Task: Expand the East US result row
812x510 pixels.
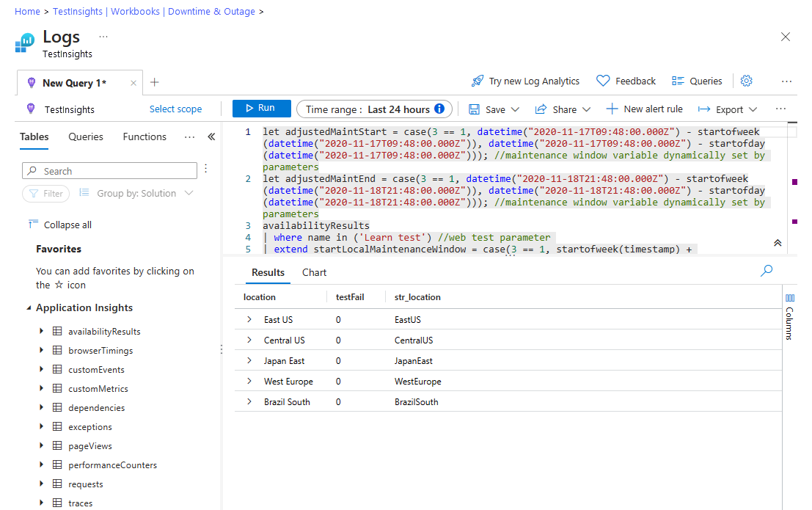Action: (249, 320)
